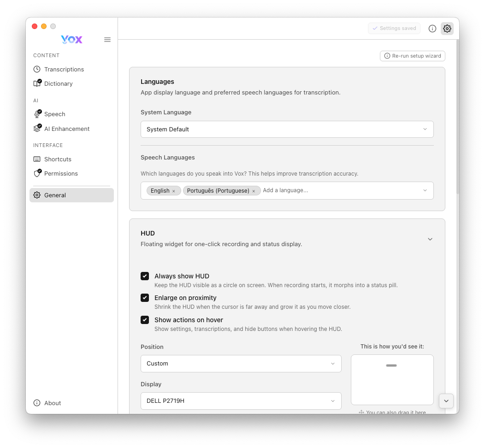
Task: Uncheck Show actions on hover
Action: [x=145, y=320]
